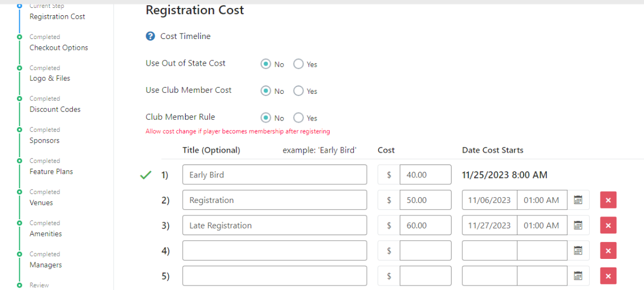644x290 pixels.
Task: Delete the Registration cost row
Action: (608, 200)
